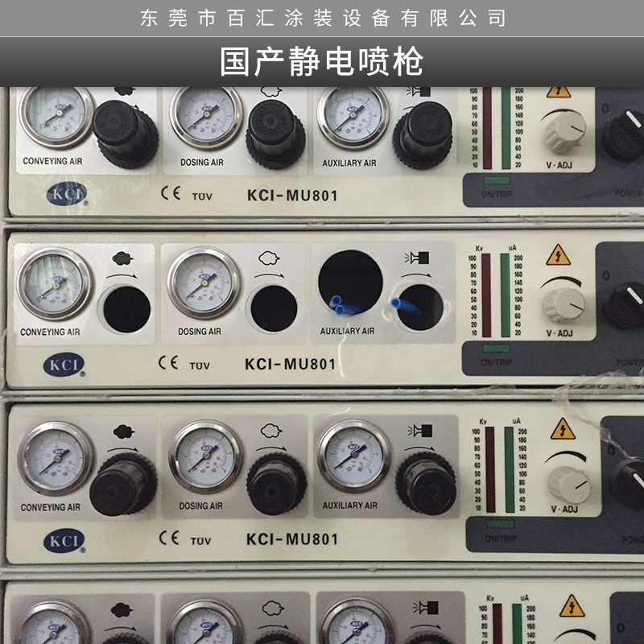The width and height of the screenshot is (644, 644).
Task: Click the outline cloud icon on third unit
Action: [271, 431]
